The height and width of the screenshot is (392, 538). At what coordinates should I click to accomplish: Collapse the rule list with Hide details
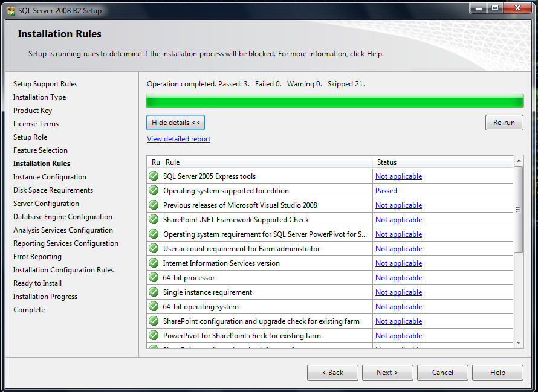coord(176,123)
